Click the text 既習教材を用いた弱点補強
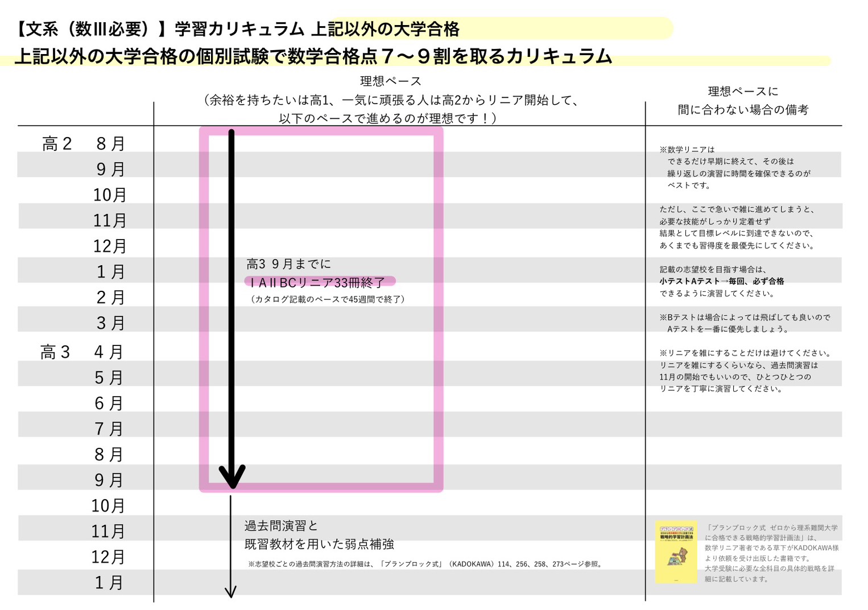 319,545
